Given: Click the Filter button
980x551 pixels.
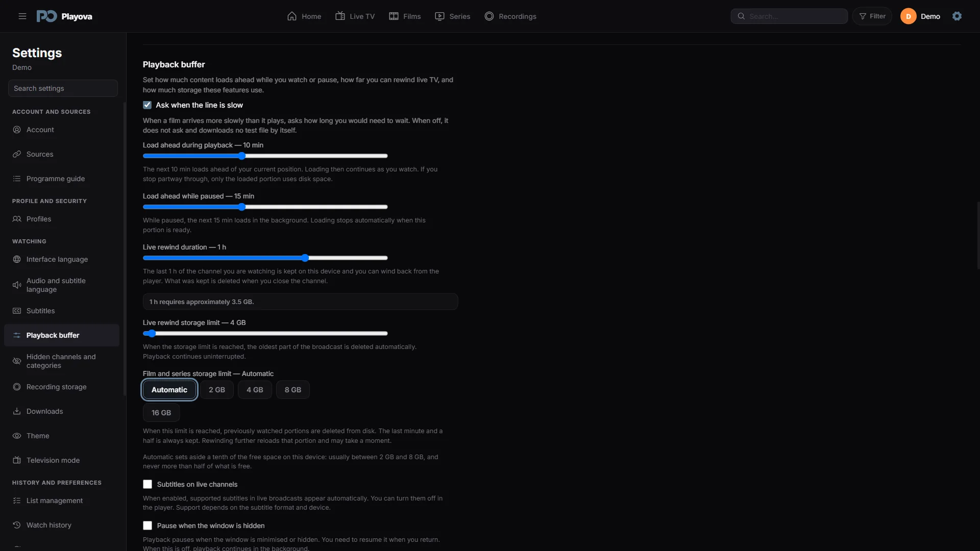Looking at the screenshot, I should tap(872, 16).
